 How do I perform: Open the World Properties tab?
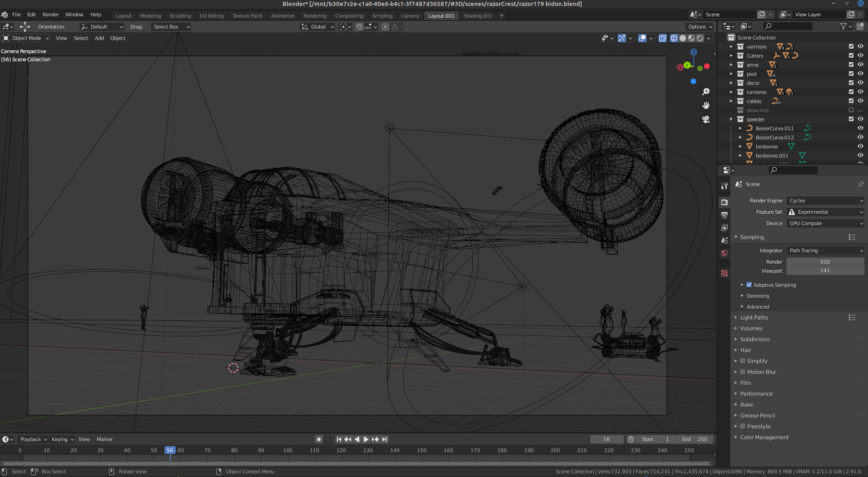point(724,253)
